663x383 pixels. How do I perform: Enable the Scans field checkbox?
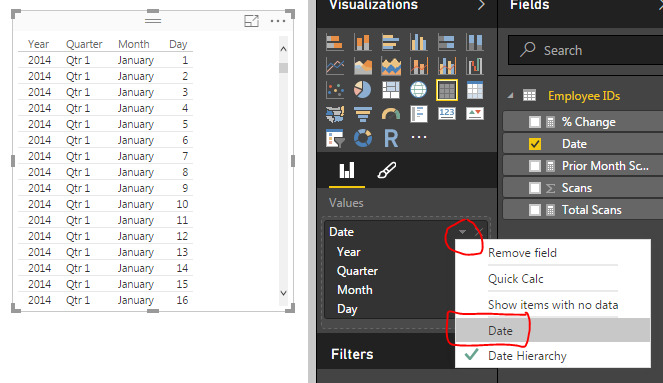(535, 188)
